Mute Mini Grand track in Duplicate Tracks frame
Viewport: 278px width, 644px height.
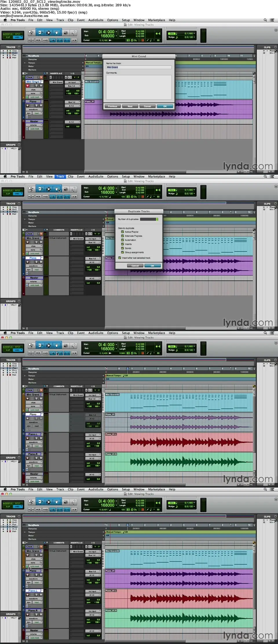coord(41,242)
